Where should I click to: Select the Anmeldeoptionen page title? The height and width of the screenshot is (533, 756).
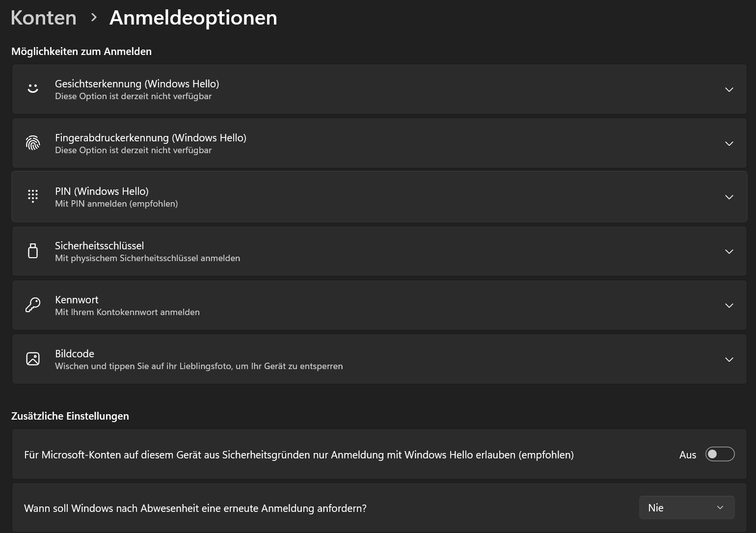click(192, 18)
